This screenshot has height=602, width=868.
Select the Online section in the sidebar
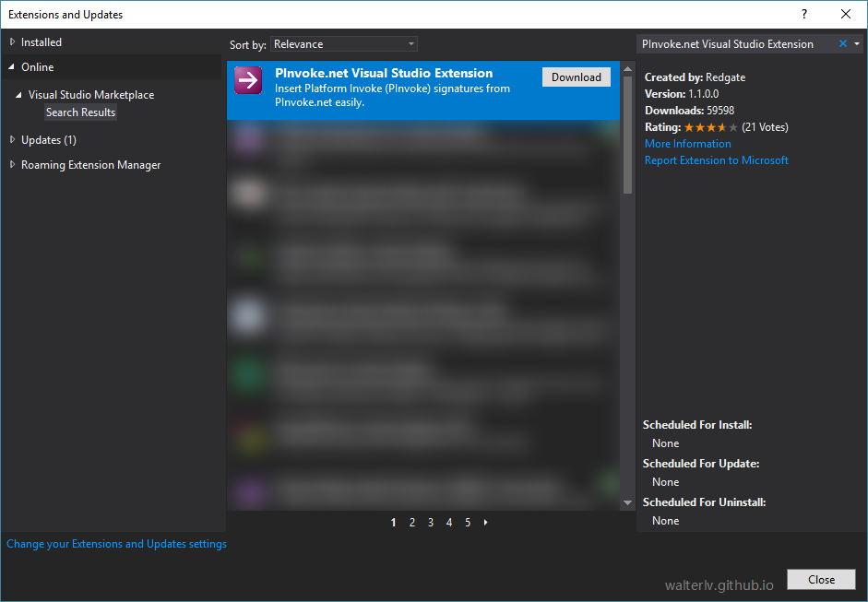[37, 66]
